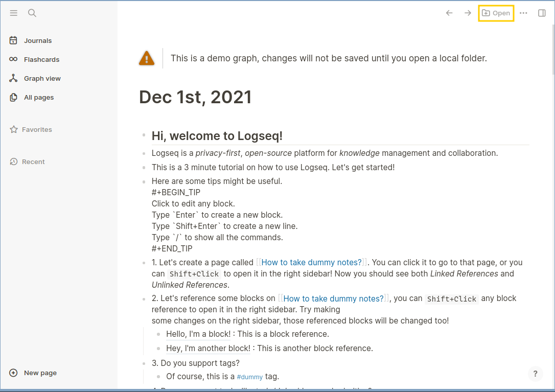The image size is (555, 392).
Task: Toggle the right sidebar panel icon
Action: [x=542, y=13]
